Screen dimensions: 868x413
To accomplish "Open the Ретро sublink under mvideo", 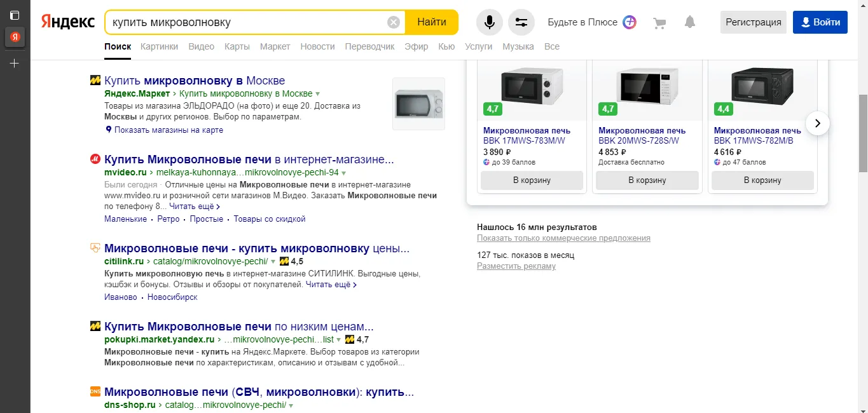I will [x=169, y=219].
